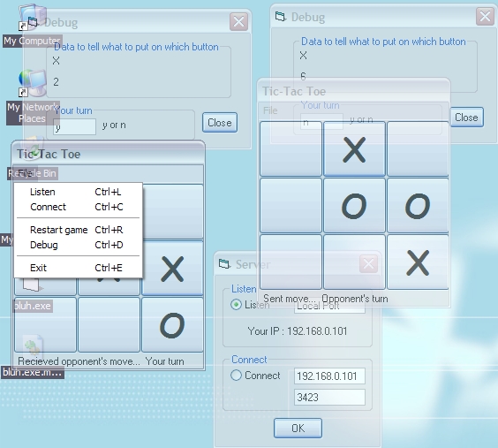
Task: Click OK in the Server dialog
Action: (x=298, y=428)
